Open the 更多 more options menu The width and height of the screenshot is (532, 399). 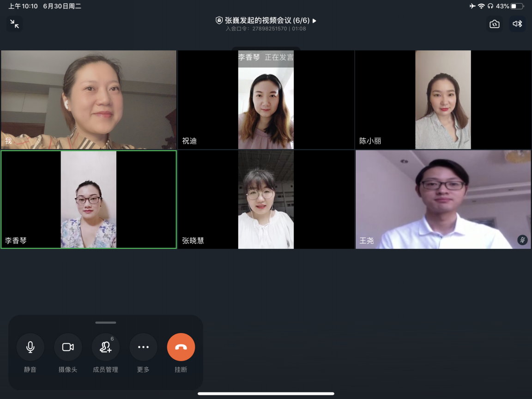click(x=143, y=347)
